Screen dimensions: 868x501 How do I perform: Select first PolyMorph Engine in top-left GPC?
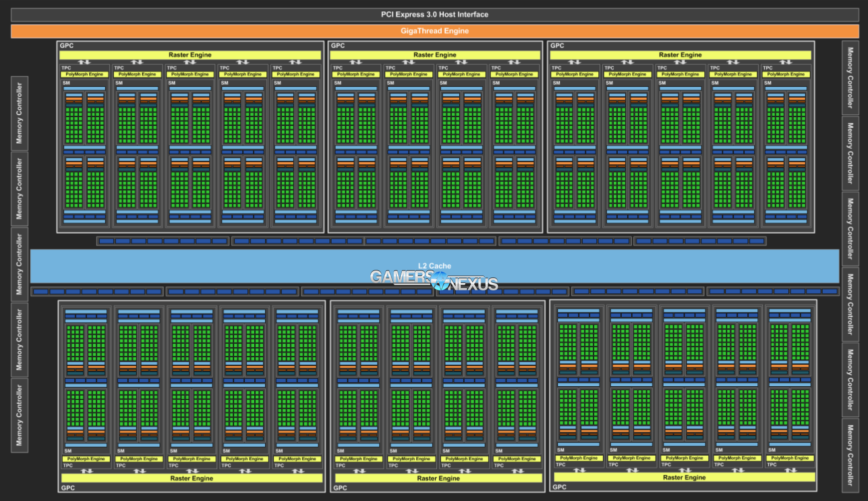tap(84, 74)
